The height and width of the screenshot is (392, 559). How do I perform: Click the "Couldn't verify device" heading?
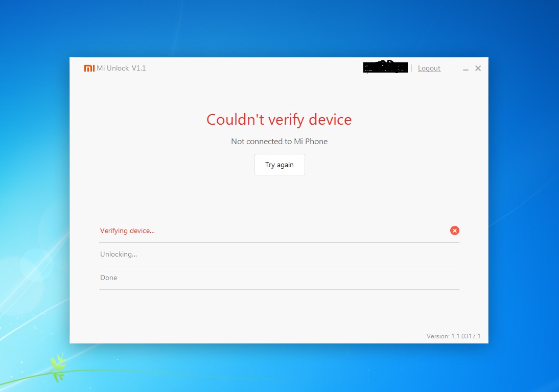(279, 120)
